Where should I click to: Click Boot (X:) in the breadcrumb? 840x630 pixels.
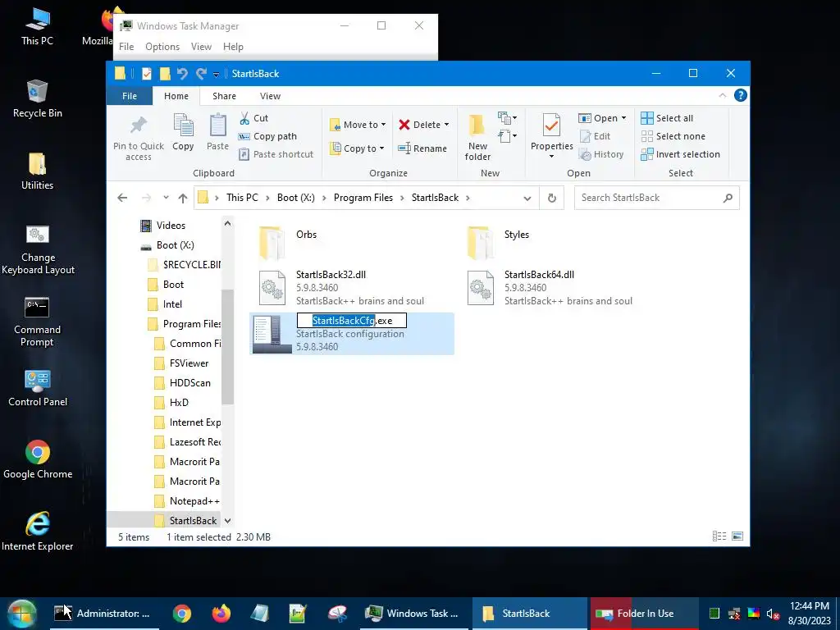(x=295, y=198)
